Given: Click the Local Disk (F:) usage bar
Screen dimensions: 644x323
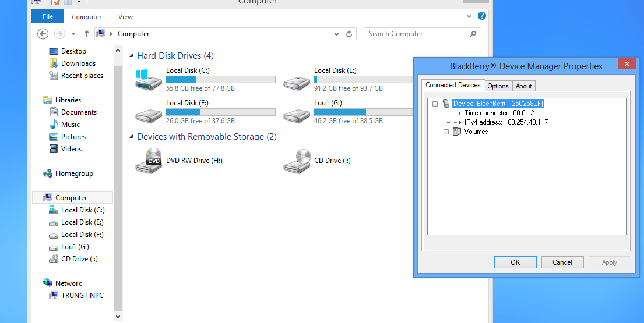Looking at the screenshot, I should tap(220, 112).
